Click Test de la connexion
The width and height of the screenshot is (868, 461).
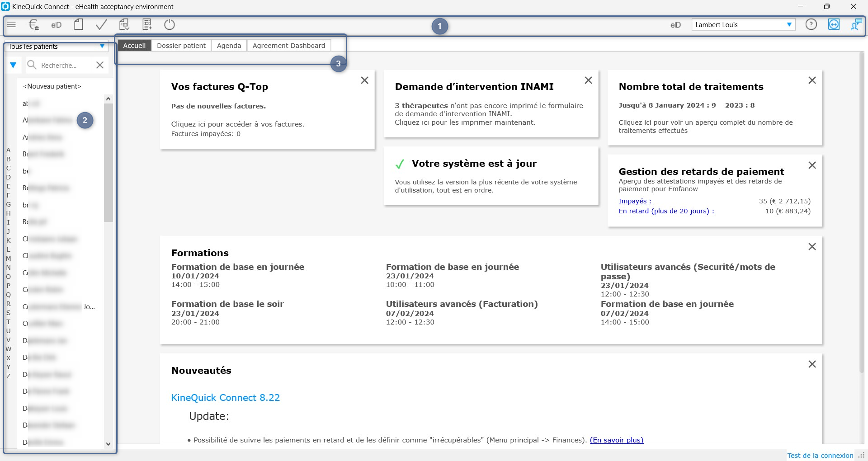tap(820, 456)
